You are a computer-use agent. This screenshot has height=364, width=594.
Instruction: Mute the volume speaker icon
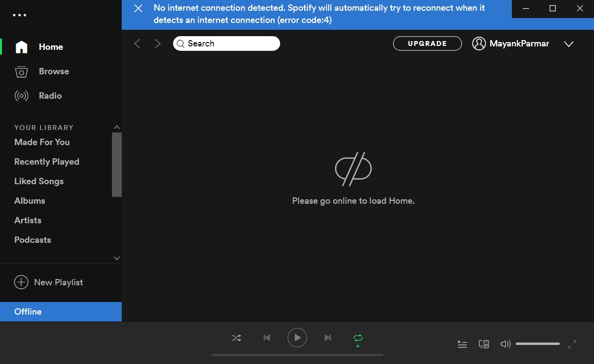pos(506,344)
